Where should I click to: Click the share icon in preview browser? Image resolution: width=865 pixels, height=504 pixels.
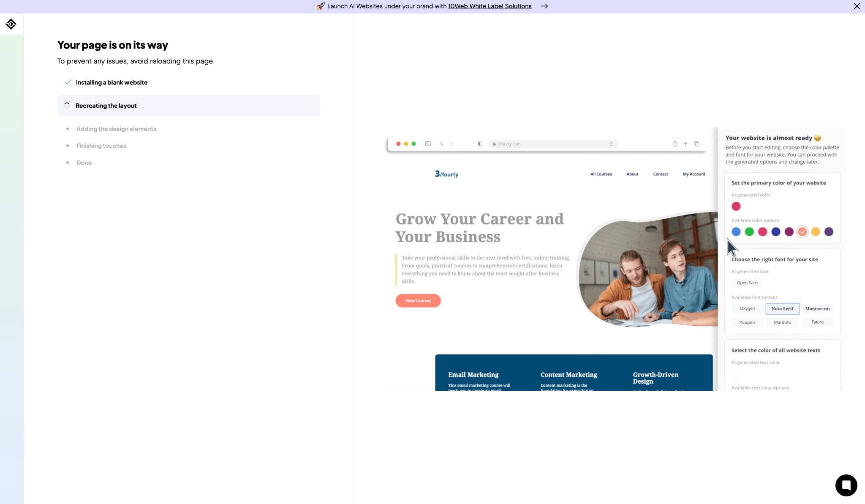(675, 144)
